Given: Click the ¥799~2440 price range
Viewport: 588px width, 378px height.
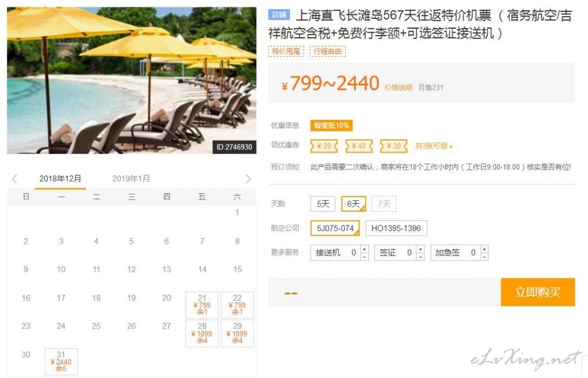Looking at the screenshot, I should click(x=330, y=83).
